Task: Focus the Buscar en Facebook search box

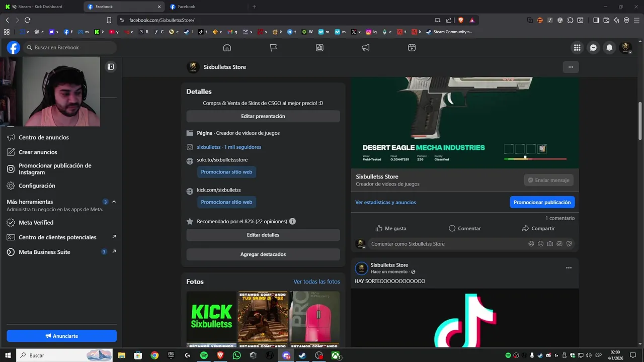Action: [x=70, y=47]
